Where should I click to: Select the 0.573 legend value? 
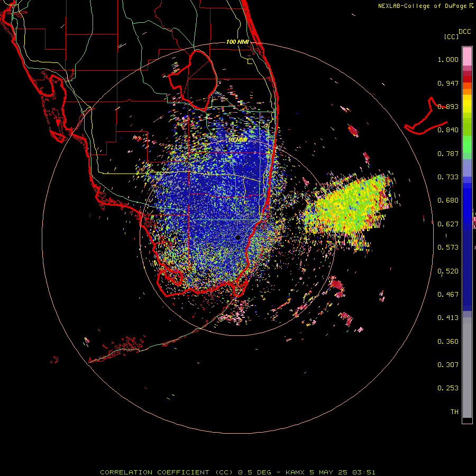click(448, 248)
